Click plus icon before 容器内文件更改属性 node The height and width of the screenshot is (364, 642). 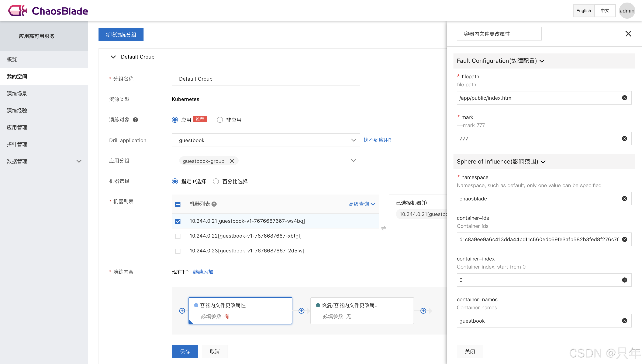182,311
